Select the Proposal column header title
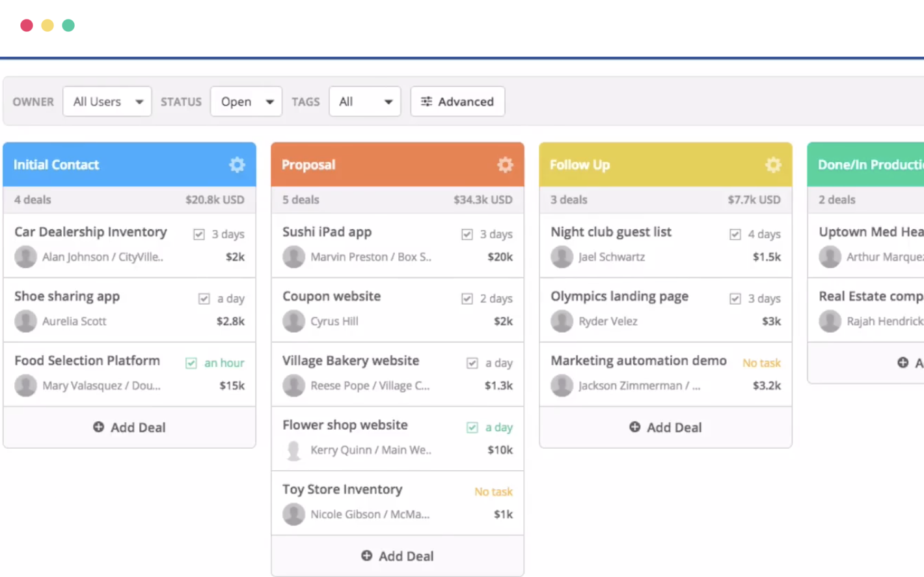 tap(308, 165)
